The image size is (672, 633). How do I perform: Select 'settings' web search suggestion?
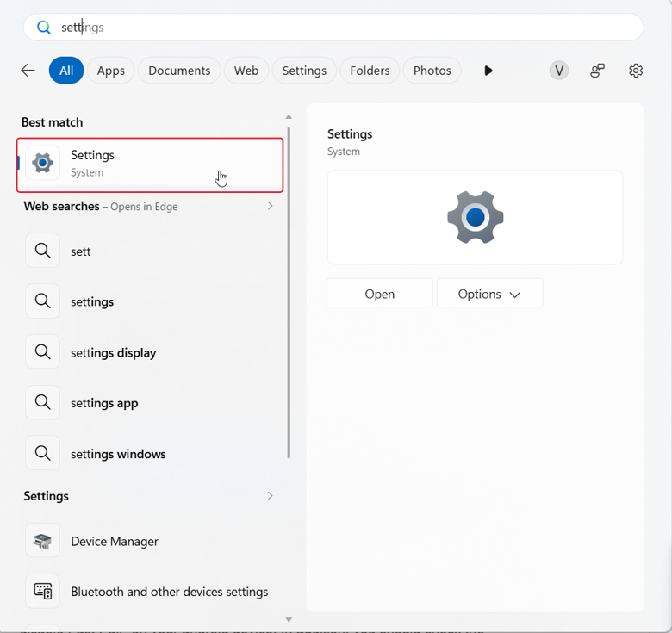92,301
